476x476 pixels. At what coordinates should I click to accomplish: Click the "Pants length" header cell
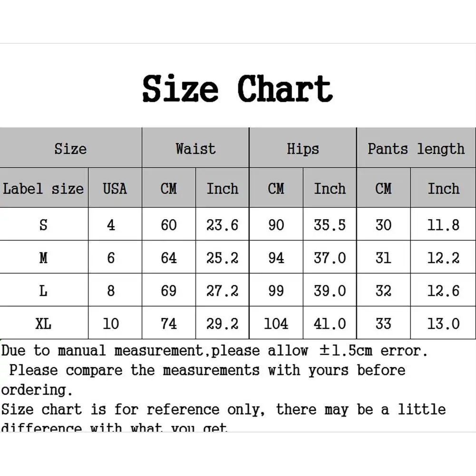tap(416, 148)
